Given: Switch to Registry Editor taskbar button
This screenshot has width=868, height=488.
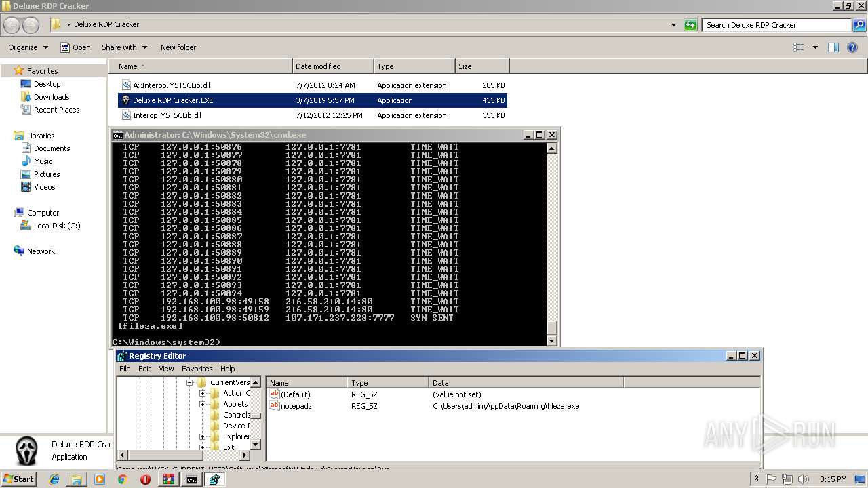Looking at the screenshot, I should coord(215,479).
